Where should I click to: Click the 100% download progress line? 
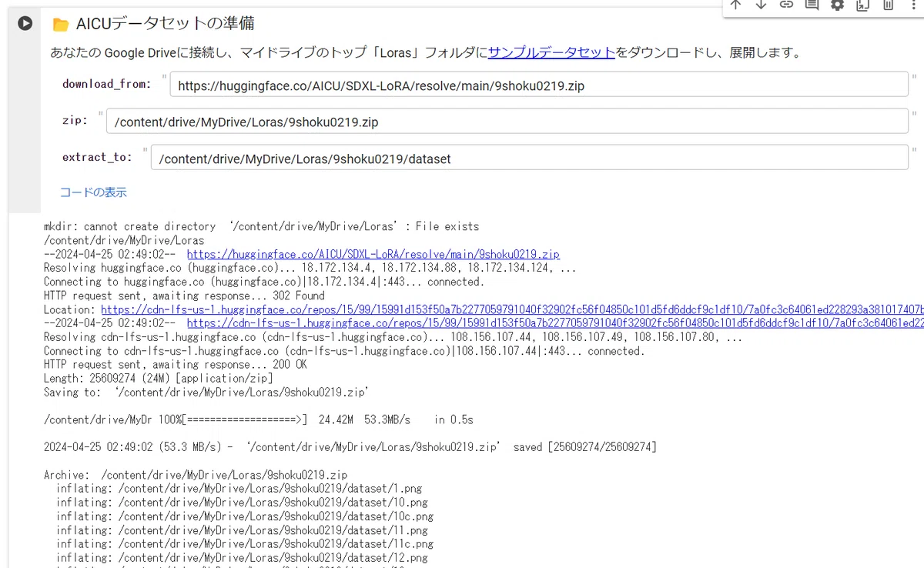259,419
